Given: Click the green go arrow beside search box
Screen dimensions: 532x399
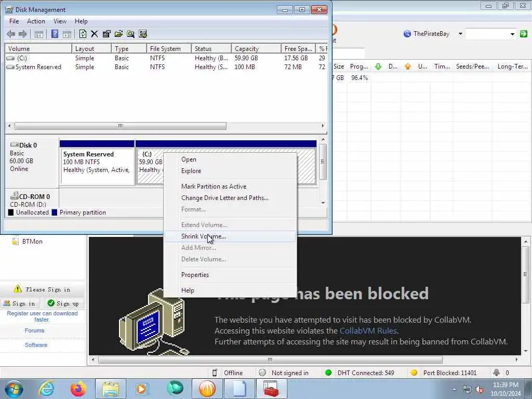Looking at the screenshot, I should point(524,34).
